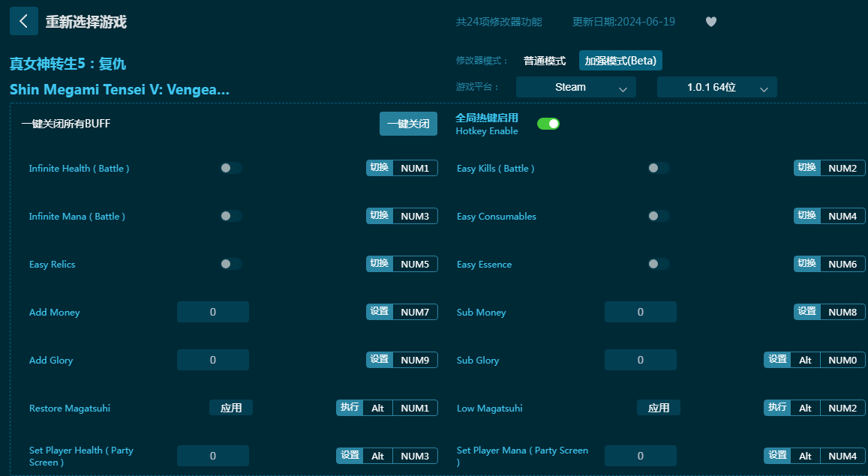The width and height of the screenshot is (868, 476).
Task: Click the back arrow icon
Action: pyautogui.click(x=24, y=22)
